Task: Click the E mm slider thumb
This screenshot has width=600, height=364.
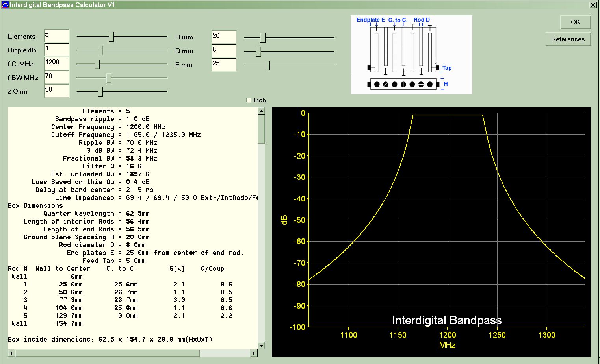Action: click(x=267, y=65)
